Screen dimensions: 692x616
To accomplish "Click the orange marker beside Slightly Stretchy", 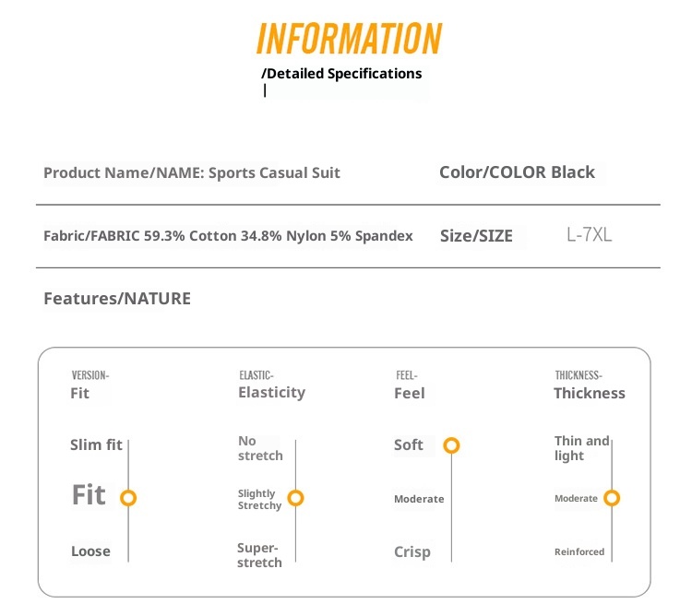I will pos(295,498).
